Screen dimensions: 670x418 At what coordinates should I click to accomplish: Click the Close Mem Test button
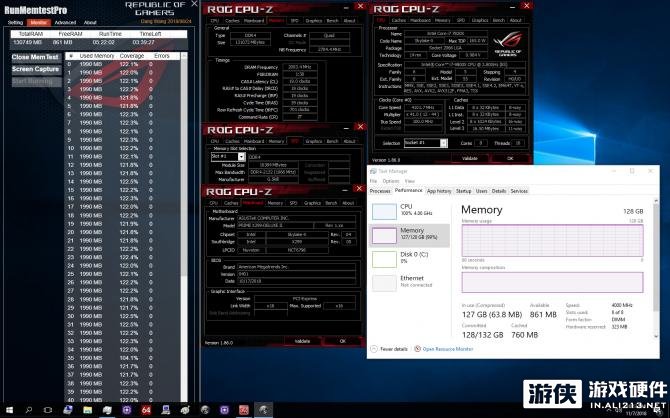[x=35, y=57]
